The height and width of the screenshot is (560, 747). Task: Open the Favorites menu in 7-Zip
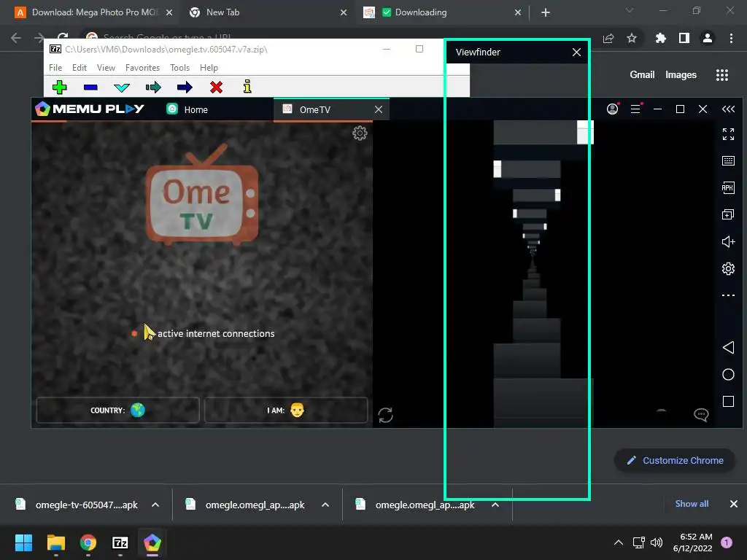(x=142, y=68)
